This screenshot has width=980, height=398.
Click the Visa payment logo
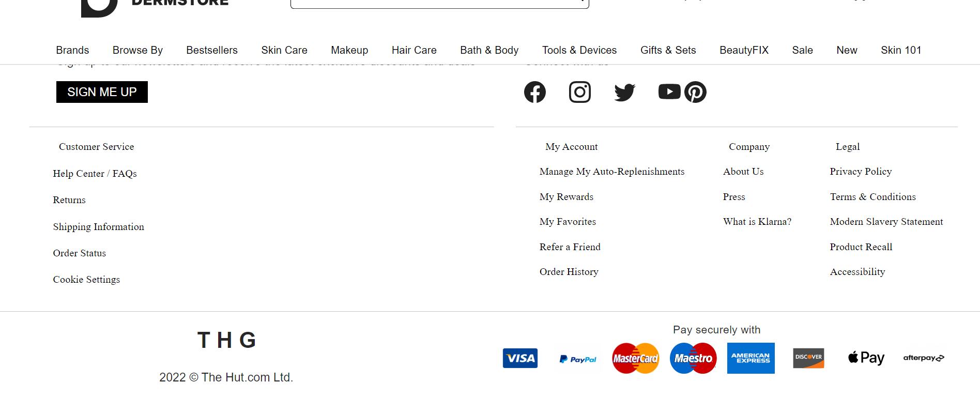click(x=520, y=358)
